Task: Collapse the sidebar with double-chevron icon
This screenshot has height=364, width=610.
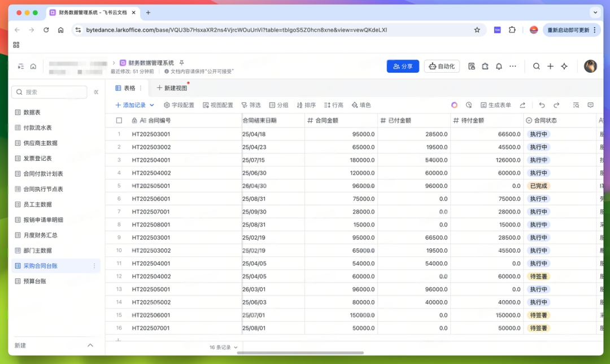Action: [96, 92]
